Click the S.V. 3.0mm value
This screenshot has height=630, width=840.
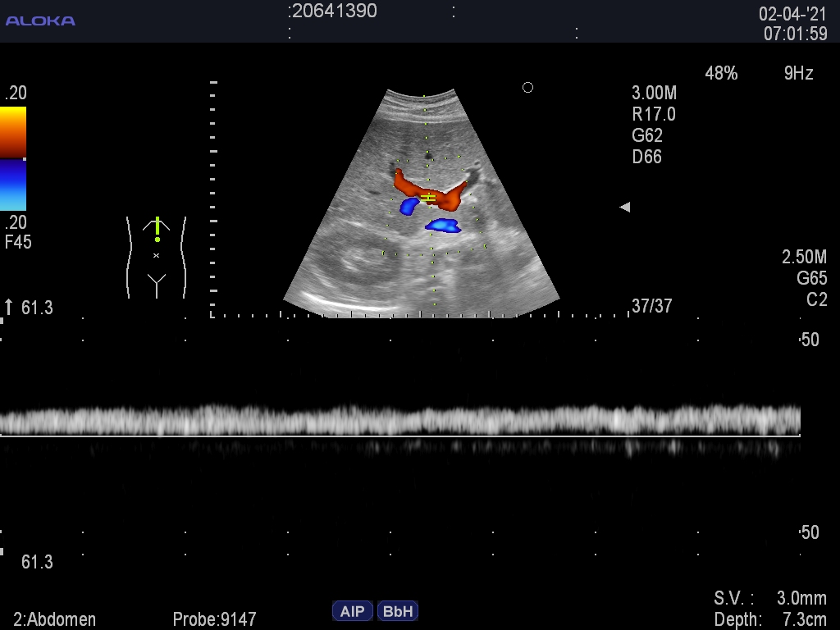(x=801, y=598)
